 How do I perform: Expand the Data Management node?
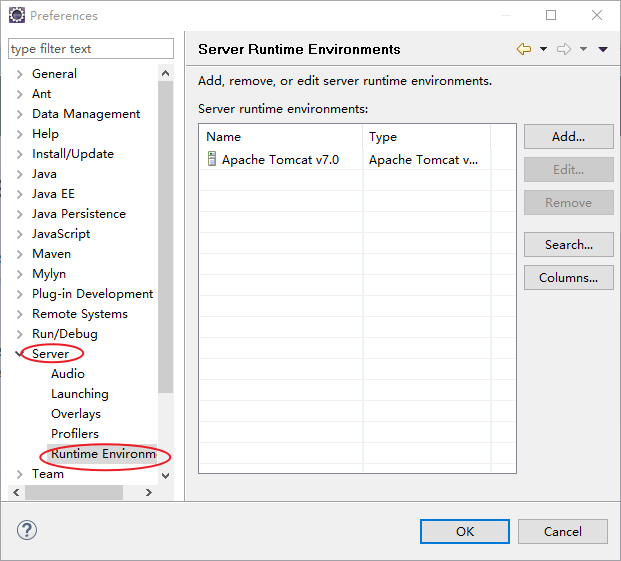pos(19,114)
